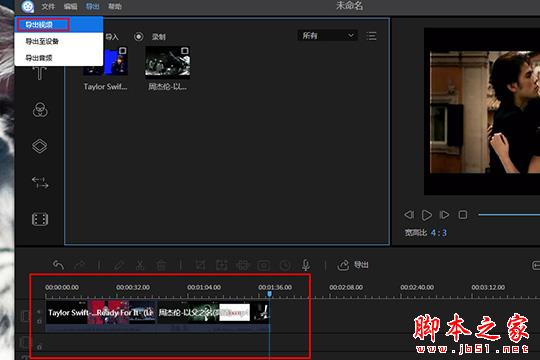The image size is (540, 360).
Task: Click timeline ruler at 00:00:32.00
Action: click(x=133, y=287)
